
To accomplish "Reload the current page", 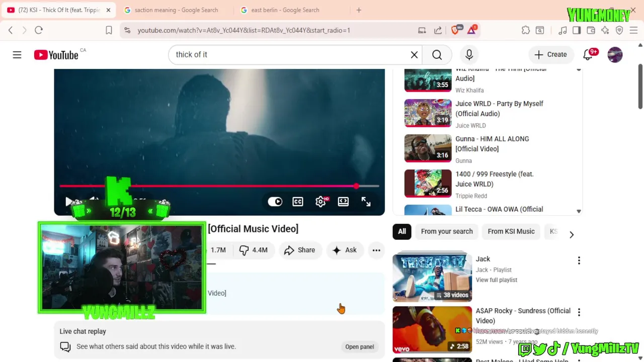I will pyautogui.click(x=39, y=30).
